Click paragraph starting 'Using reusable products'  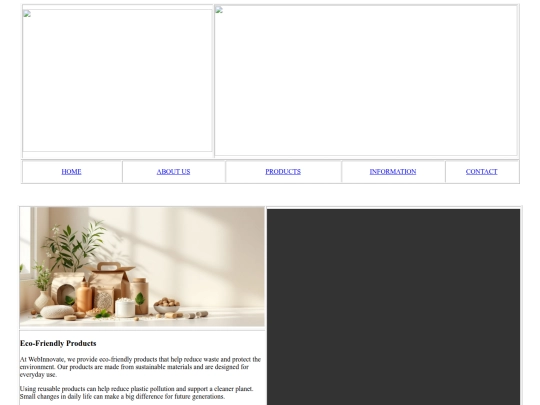(x=136, y=393)
